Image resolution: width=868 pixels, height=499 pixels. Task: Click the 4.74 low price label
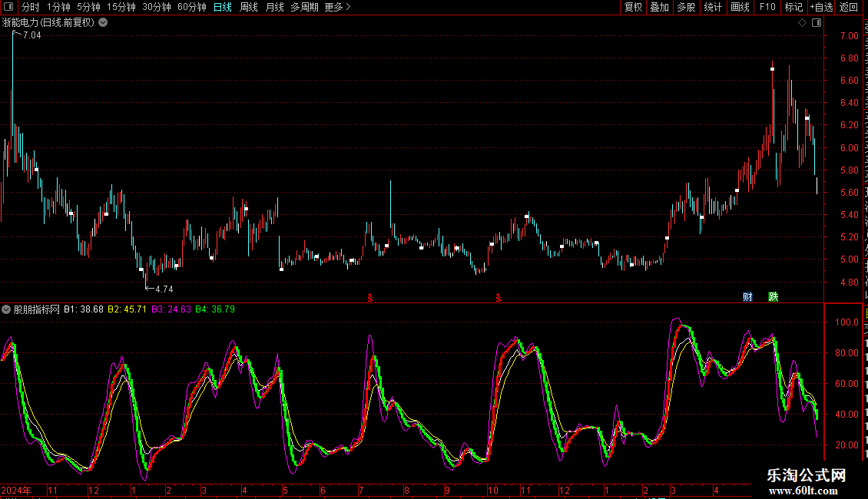(164, 289)
